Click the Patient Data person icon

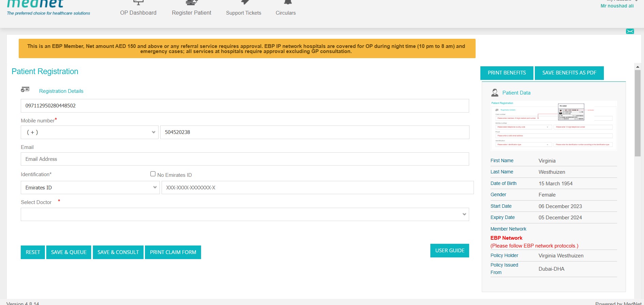click(x=495, y=92)
